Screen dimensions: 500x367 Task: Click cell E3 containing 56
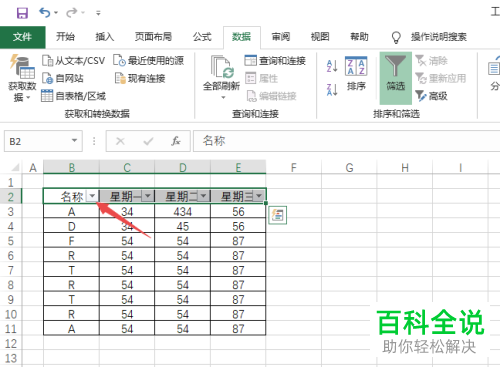(238, 211)
